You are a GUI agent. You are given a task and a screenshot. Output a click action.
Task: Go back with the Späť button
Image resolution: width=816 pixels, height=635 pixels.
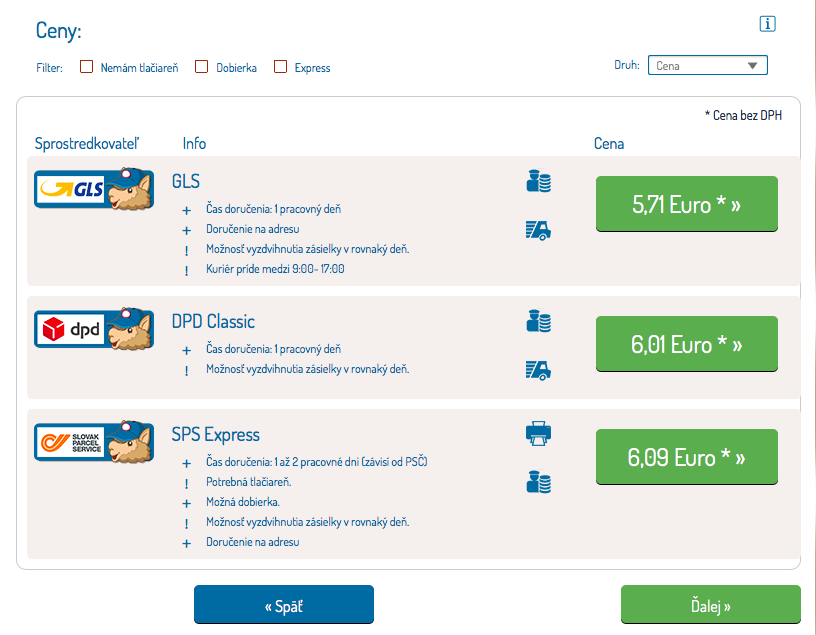(283, 605)
